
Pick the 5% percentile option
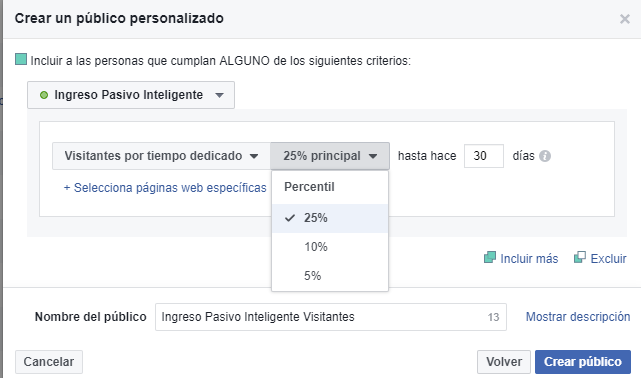coord(330,276)
